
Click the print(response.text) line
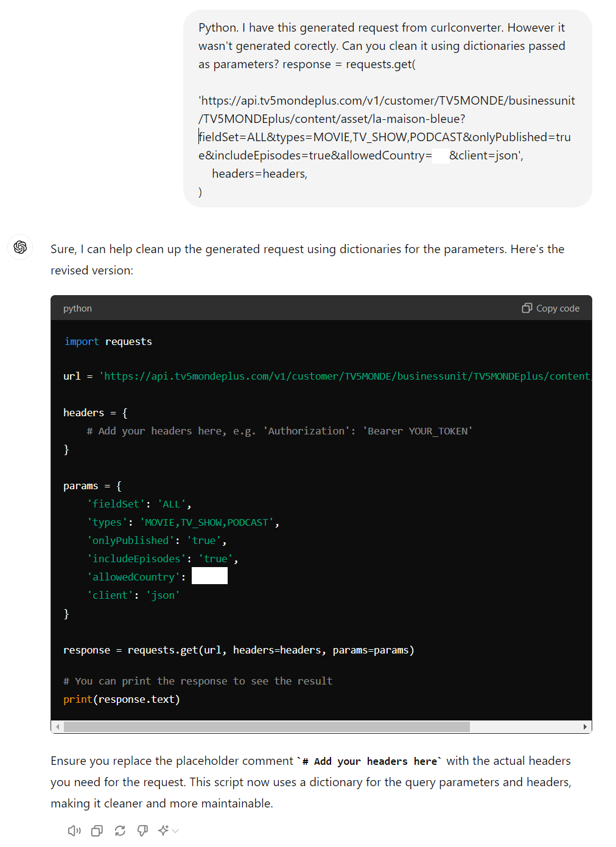point(122,699)
